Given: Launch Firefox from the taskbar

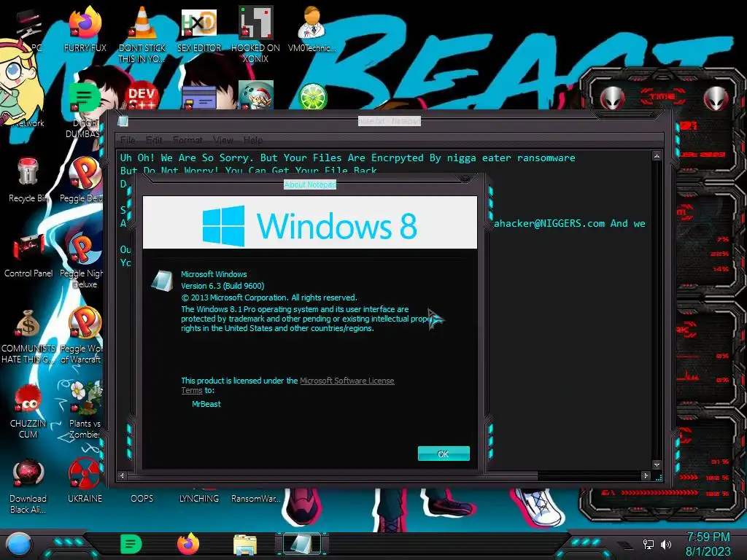Looking at the screenshot, I should [188, 544].
